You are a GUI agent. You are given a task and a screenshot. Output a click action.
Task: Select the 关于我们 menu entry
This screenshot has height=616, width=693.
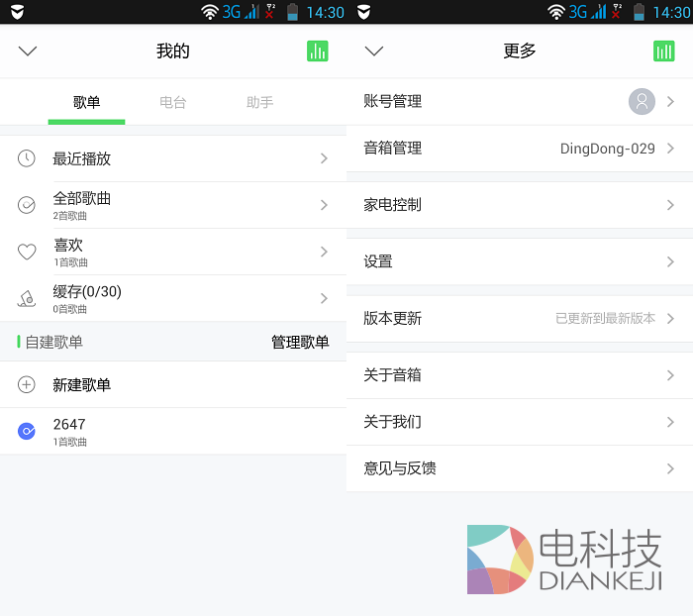click(x=520, y=422)
